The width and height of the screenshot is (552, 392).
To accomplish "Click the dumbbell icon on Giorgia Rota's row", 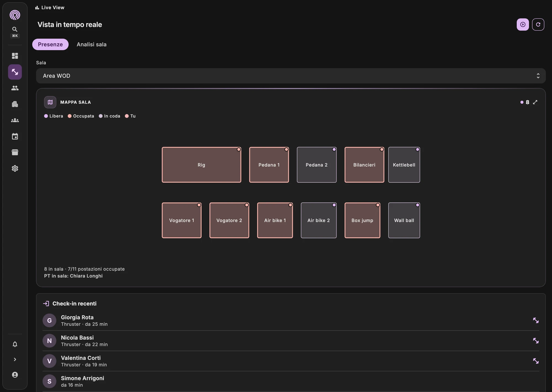I will pos(536,320).
